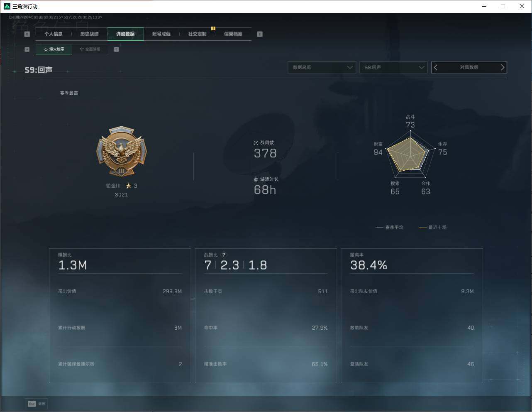Screen dimensions: 532x412
Task: Click the 战斗 score 73
Action: [410, 125]
